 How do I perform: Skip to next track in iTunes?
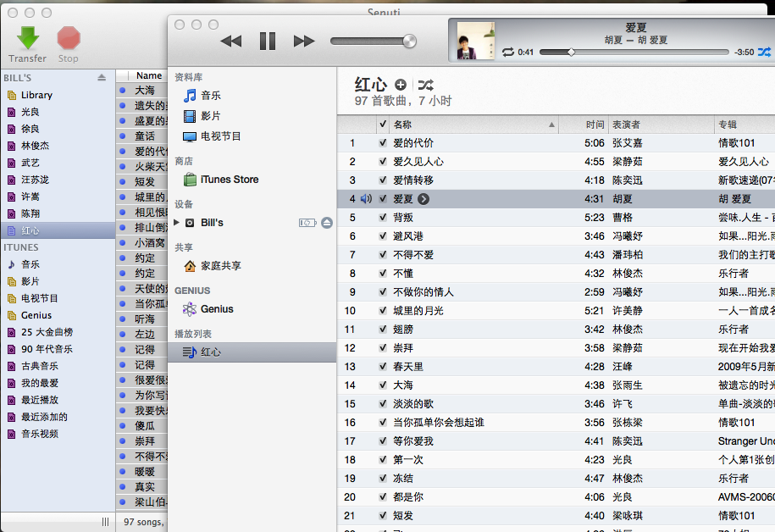(x=303, y=41)
